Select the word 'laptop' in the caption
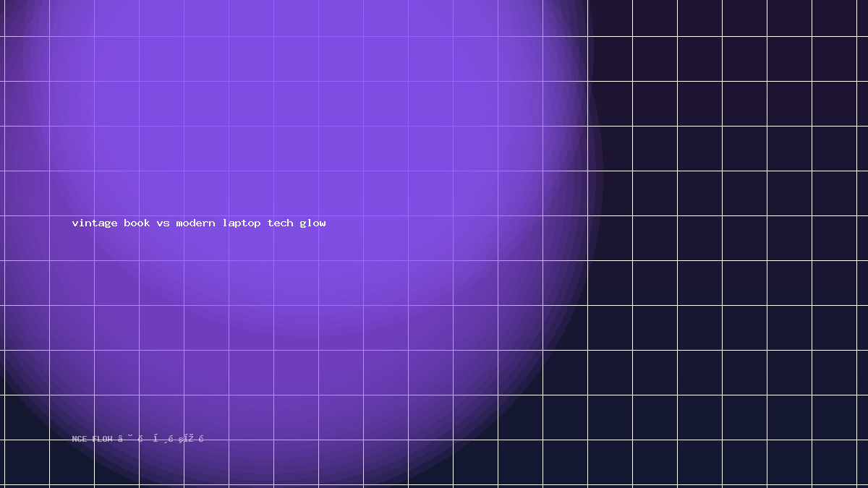This screenshot has height=488, width=868. (242, 223)
